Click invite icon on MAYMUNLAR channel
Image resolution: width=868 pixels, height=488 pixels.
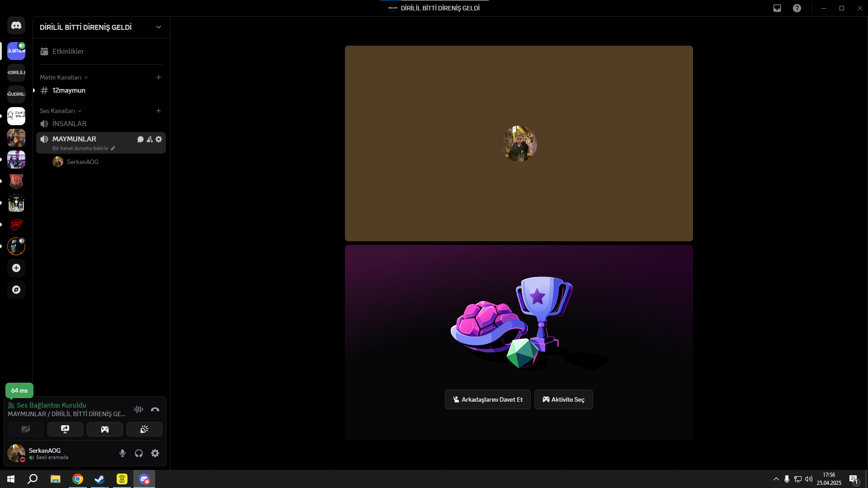(150, 139)
